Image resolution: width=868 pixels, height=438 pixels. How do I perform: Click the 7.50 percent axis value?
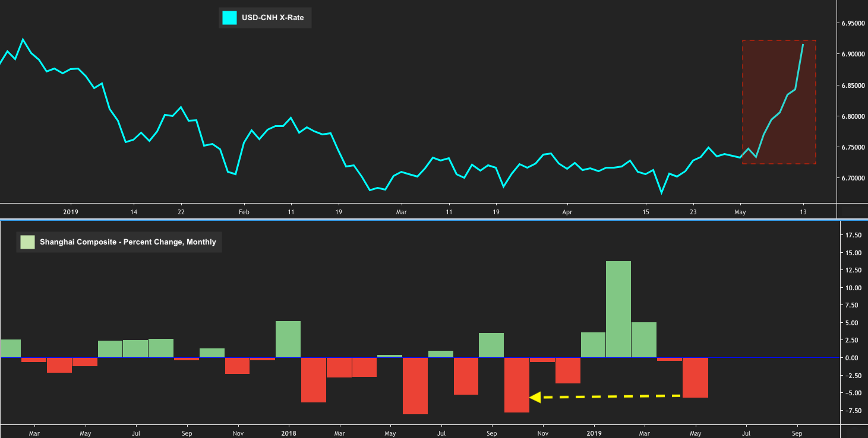pos(853,305)
